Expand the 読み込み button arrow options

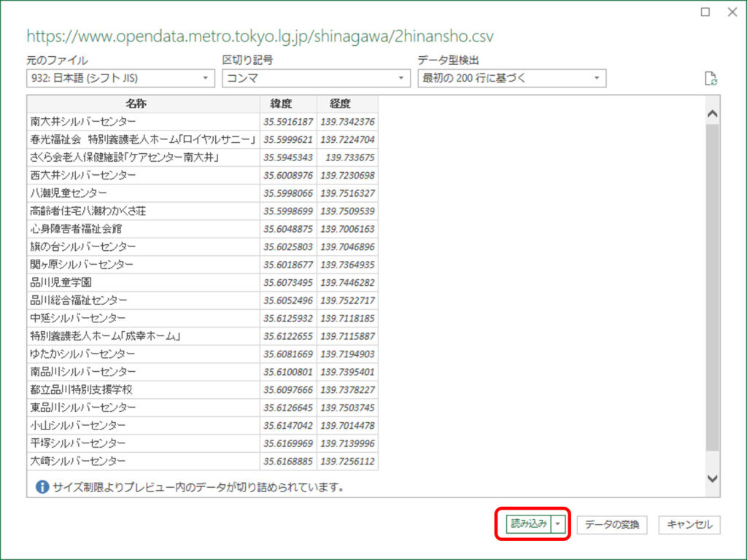coord(558,524)
